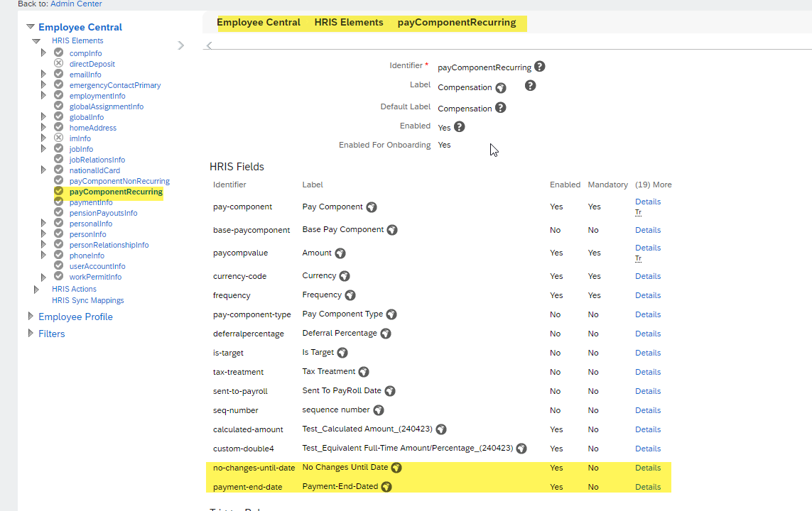Click the disabled X icon beside directDeposit

coord(58,63)
